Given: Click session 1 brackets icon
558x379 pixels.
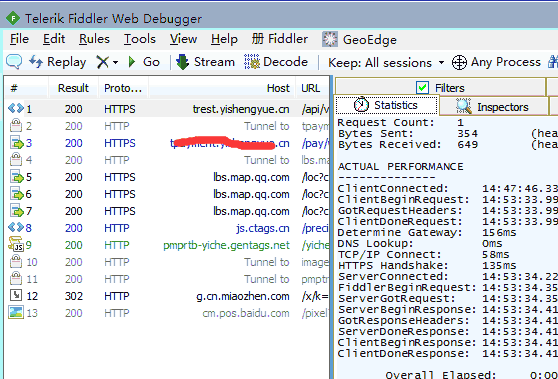Looking at the screenshot, I should [x=16, y=108].
